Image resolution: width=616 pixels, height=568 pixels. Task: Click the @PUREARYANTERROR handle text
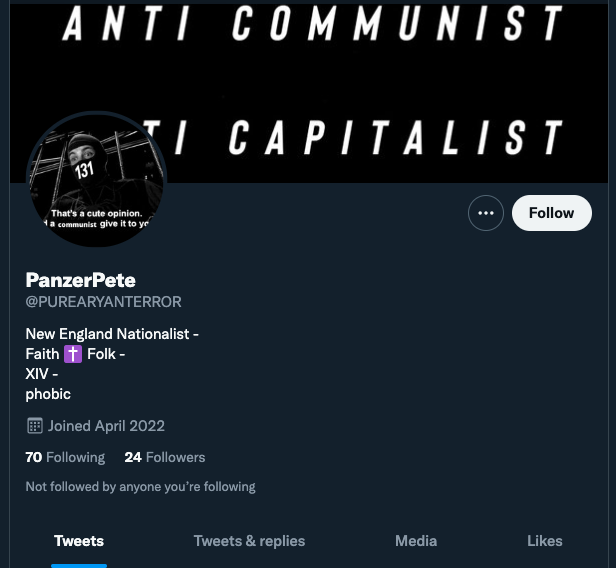click(103, 302)
